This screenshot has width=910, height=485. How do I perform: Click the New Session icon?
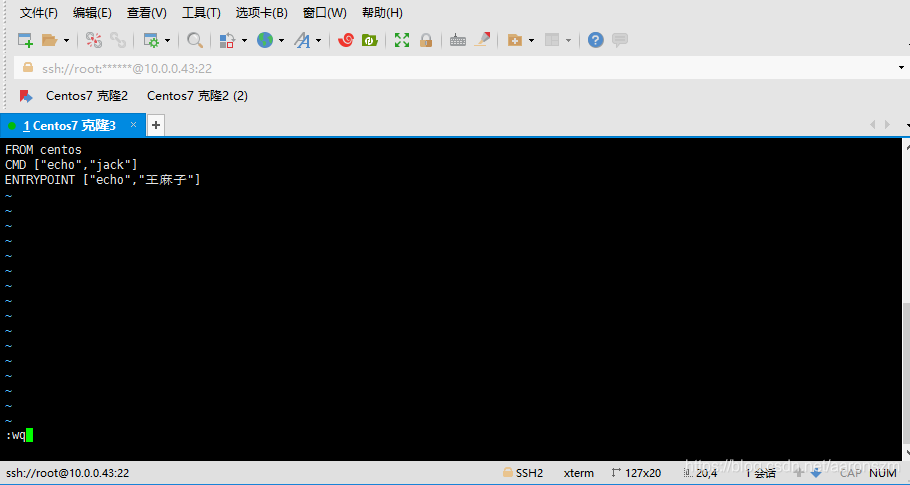click(x=25, y=40)
